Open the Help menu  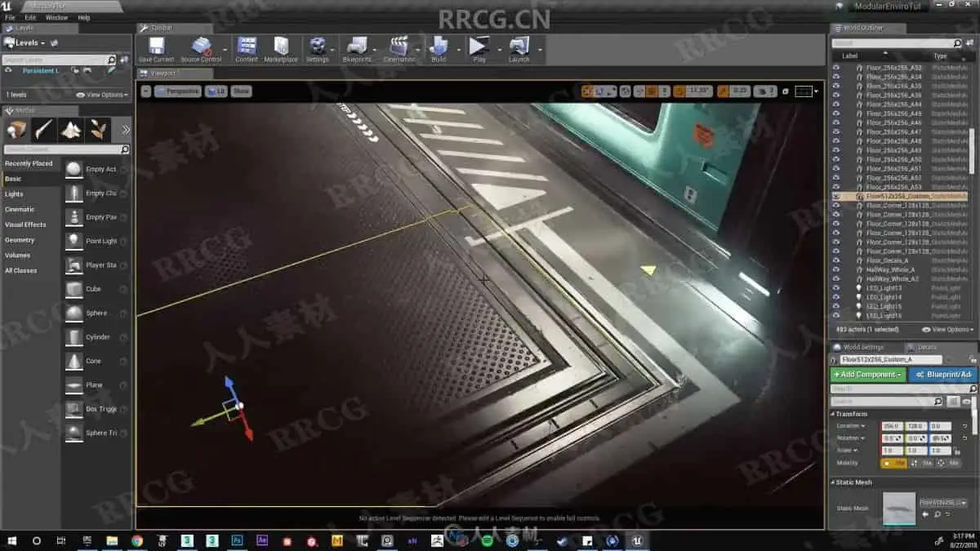(x=84, y=17)
